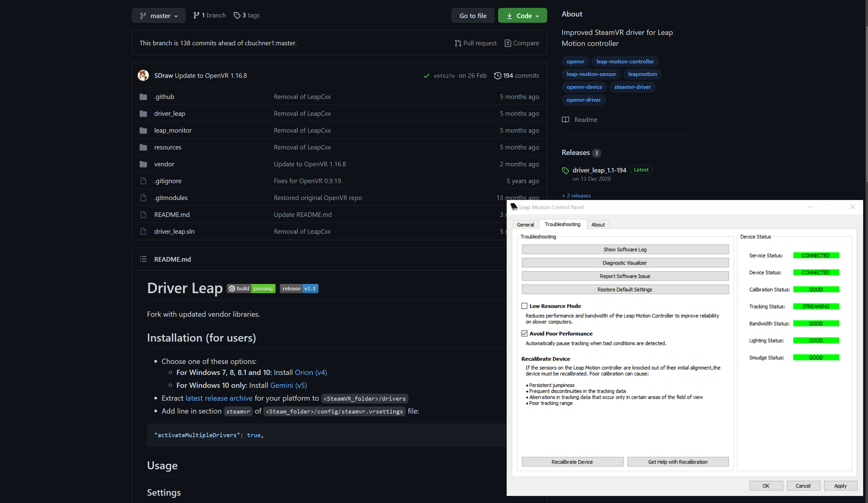Open the e9f627e commit hash

pyautogui.click(x=444, y=76)
